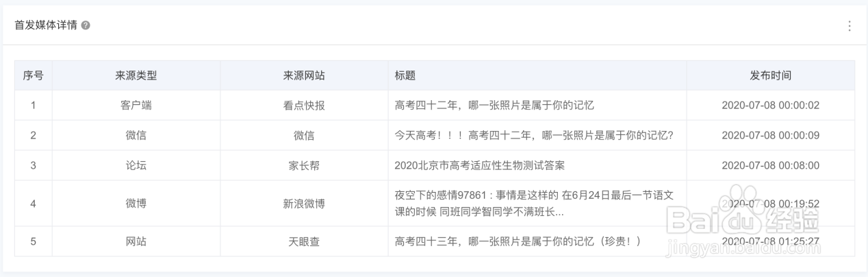Image resolution: width=868 pixels, height=277 pixels.
Task: Click the 标题 column header
Action: click(x=405, y=75)
